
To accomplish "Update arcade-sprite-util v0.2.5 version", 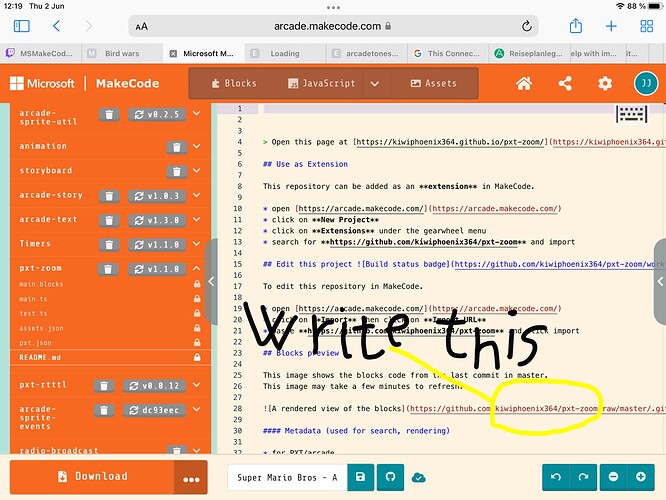I will point(157,114).
